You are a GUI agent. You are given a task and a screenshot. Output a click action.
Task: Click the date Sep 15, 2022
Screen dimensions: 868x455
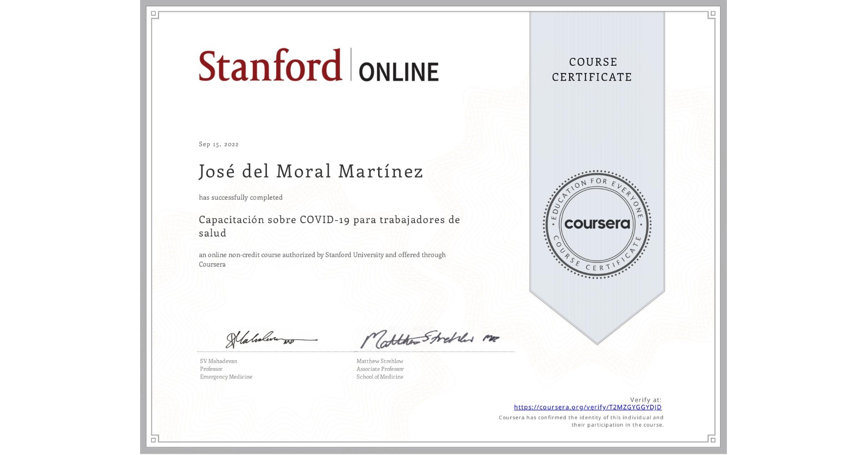click(218, 144)
